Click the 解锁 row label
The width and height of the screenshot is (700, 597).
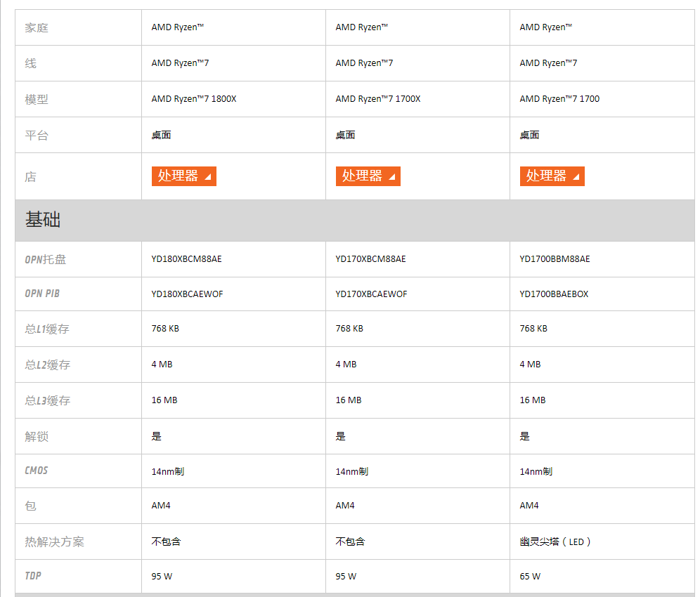37,437
